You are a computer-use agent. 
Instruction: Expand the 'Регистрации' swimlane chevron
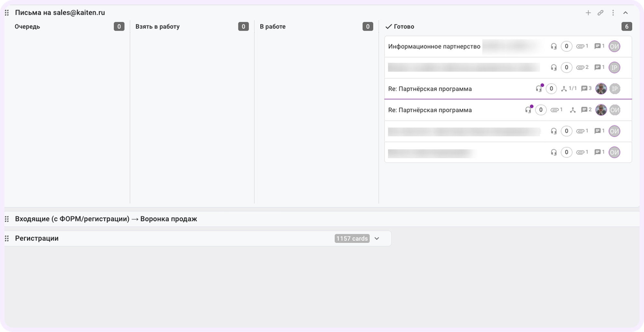click(377, 238)
